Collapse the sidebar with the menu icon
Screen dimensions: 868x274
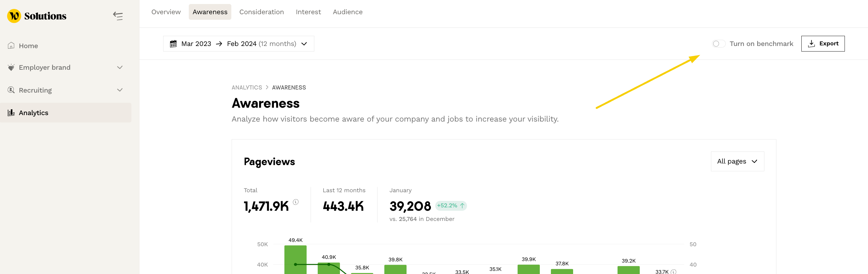[x=118, y=16]
